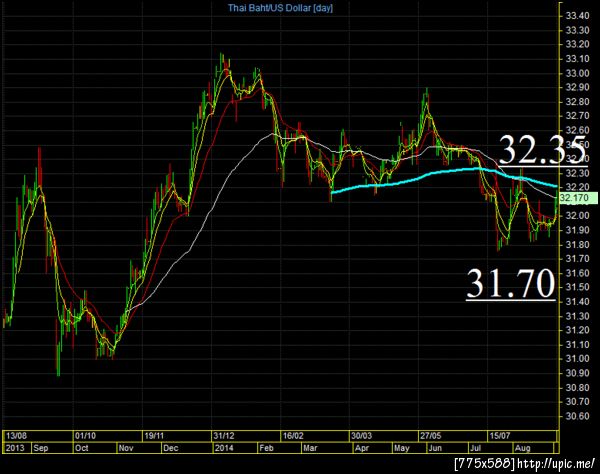Click the 31.00 price axis label
The height and width of the screenshot is (474, 600).
[x=577, y=358]
